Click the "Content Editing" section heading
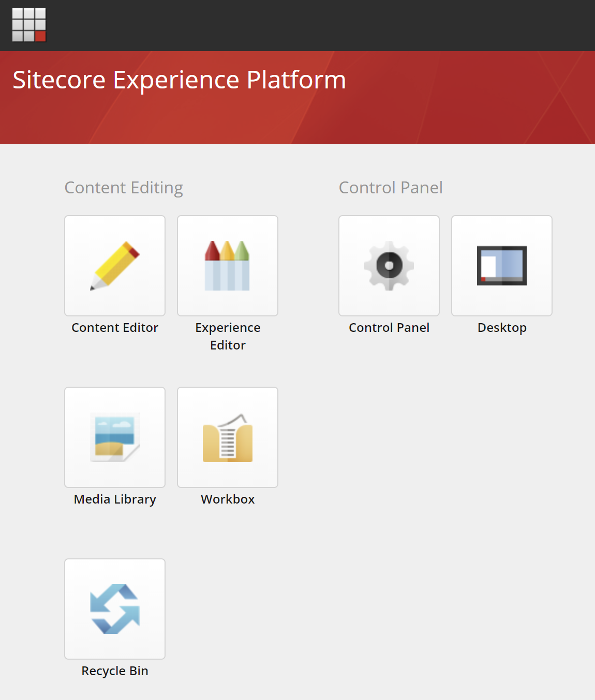The image size is (595, 700). click(124, 188)
